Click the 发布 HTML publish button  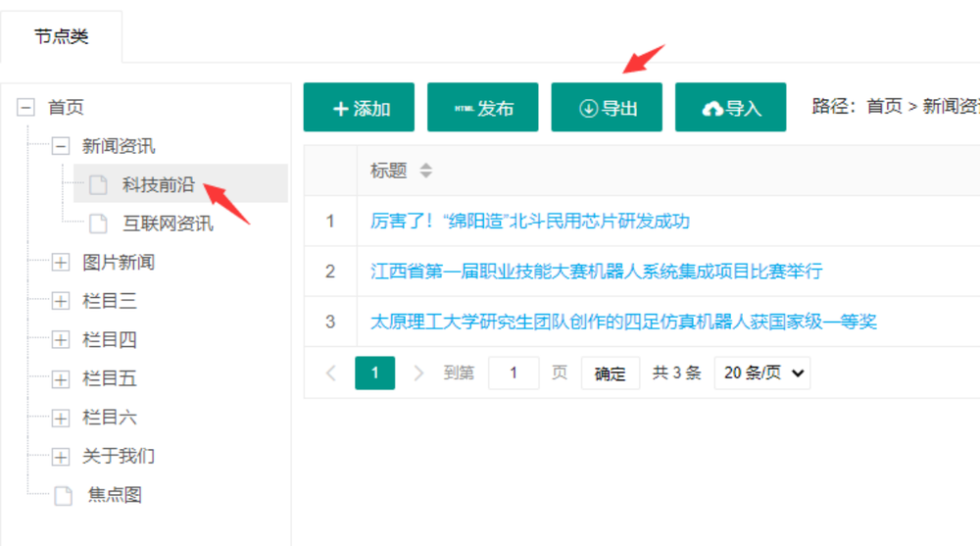click(482, 108)
